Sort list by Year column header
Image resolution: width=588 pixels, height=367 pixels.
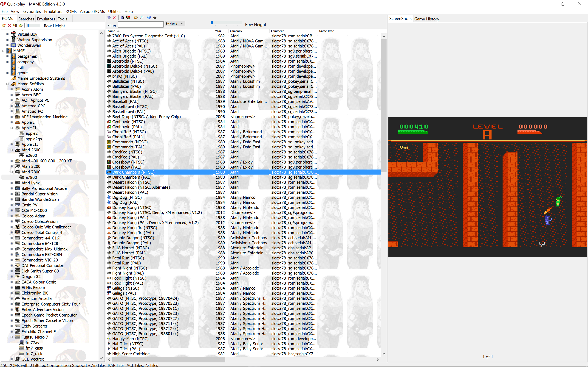point(218,31)
